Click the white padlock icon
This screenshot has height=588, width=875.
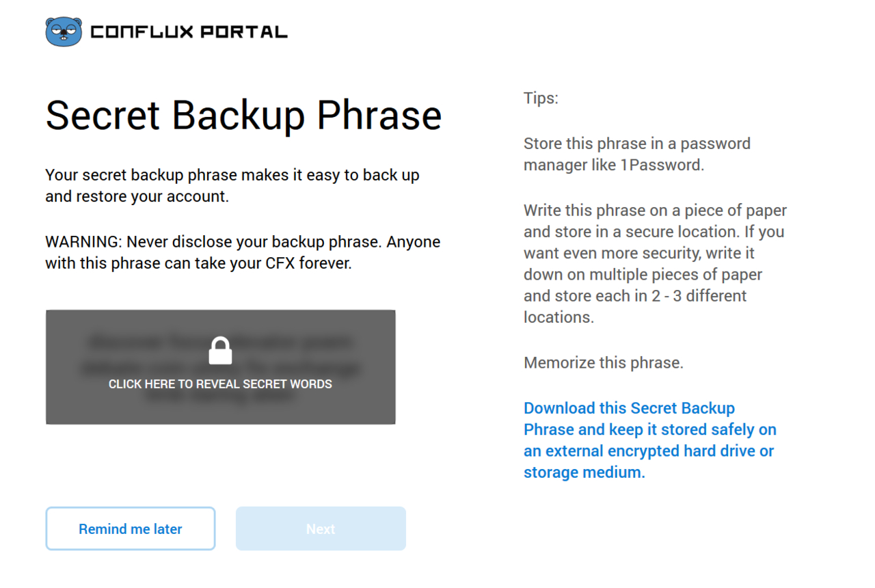pyautogui.click(x=220, y=351)
